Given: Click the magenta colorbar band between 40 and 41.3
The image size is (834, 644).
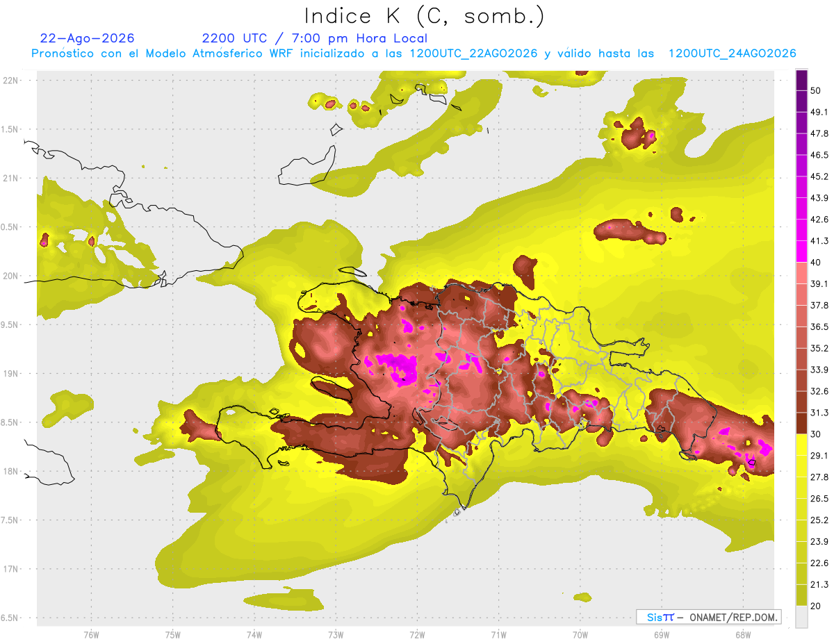Looking at the screenshot, I should (801, 251).
